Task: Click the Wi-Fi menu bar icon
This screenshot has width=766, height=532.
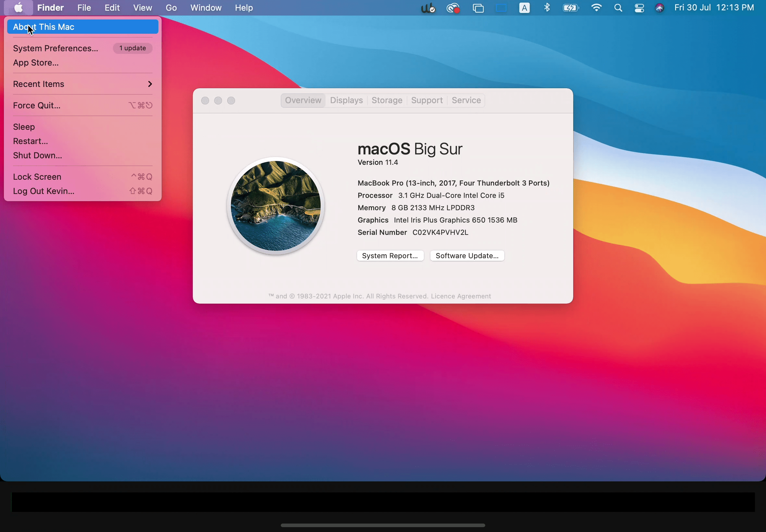Action: (596, 8)
